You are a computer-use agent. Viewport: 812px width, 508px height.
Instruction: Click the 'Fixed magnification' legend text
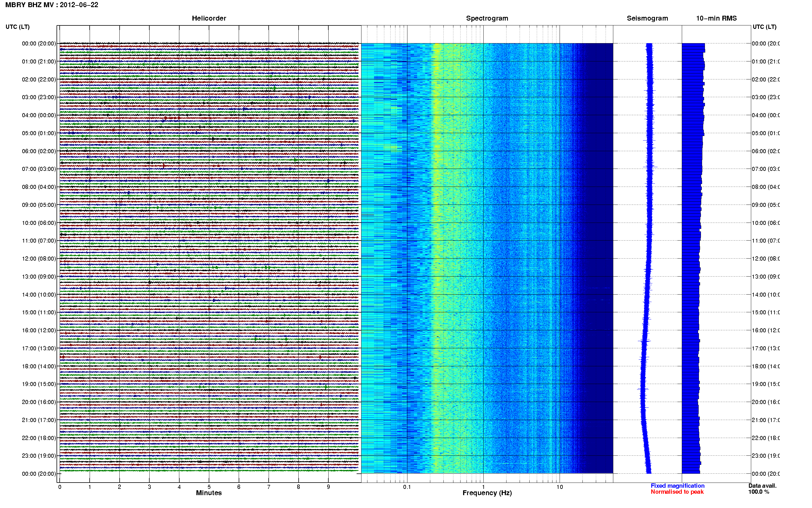click(678, 486)
